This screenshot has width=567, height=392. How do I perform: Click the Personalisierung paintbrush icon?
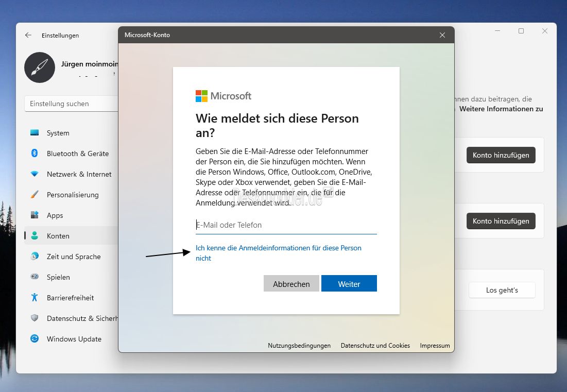(35, 195)
